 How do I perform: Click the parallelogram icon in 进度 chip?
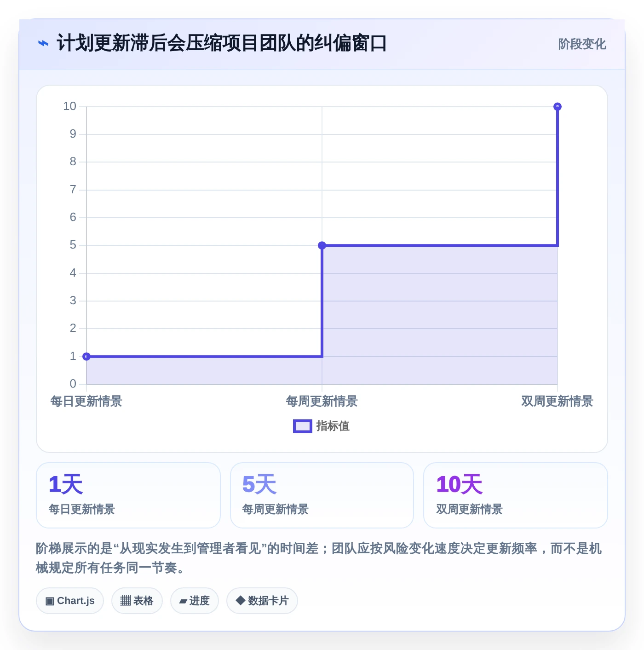click(x=183, y=602)
